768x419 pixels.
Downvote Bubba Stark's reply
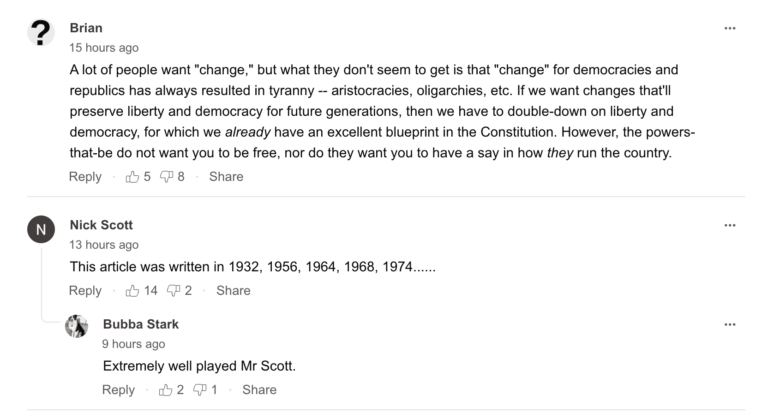(x=200, y=390)
